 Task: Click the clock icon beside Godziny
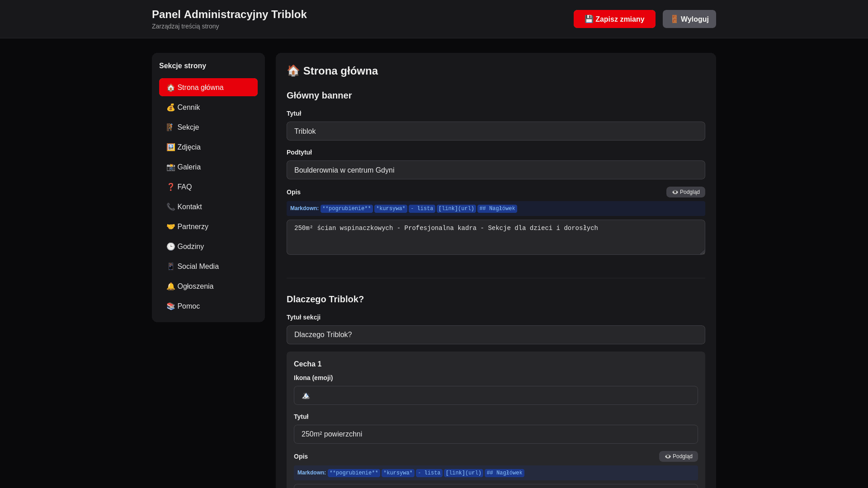click(x=171, y=246)
